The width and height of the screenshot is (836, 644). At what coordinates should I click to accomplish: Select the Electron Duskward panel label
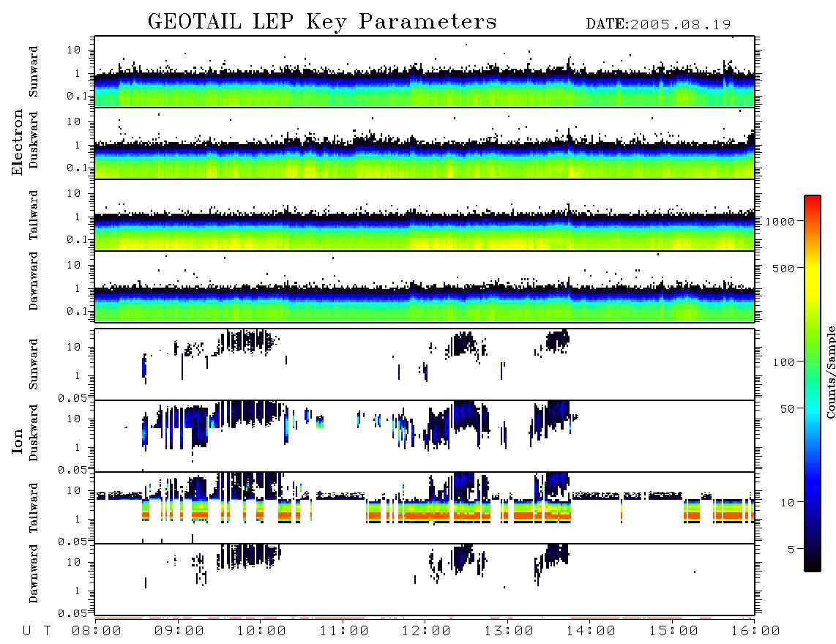34,140
